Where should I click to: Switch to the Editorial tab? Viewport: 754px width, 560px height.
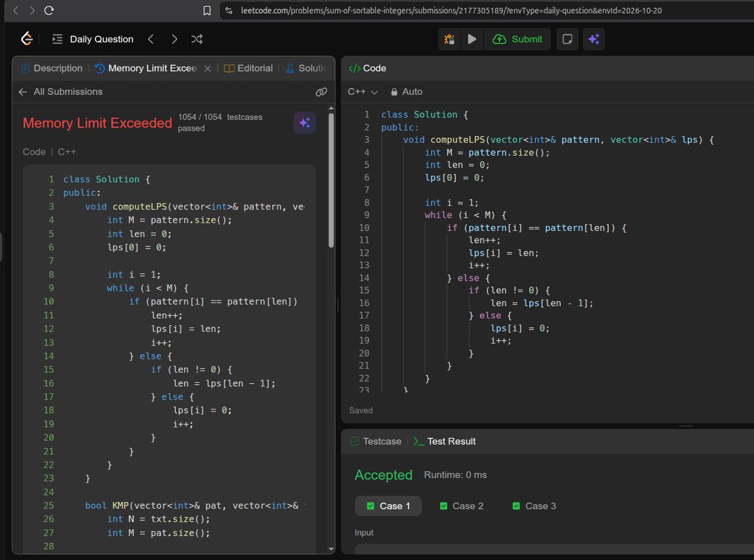coord(248,68)
